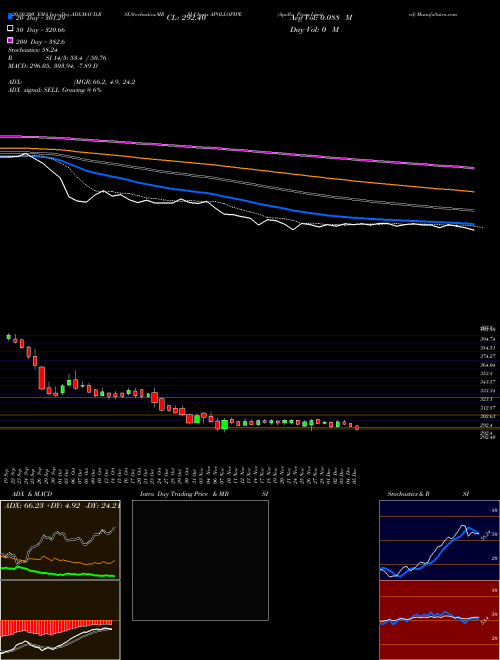Click the 333.34 price axis label

[487, 391]
